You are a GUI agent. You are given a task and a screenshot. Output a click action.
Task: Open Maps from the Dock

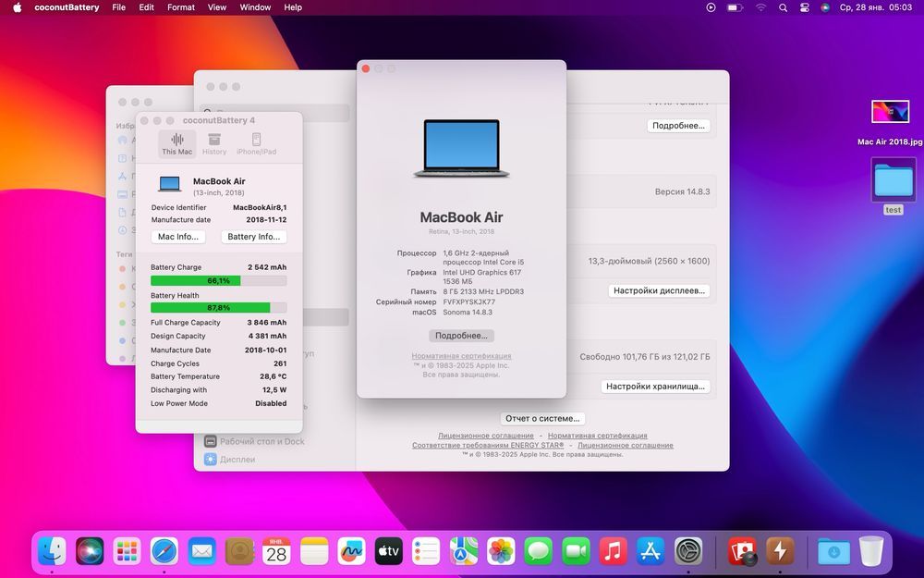coord(464,551)
